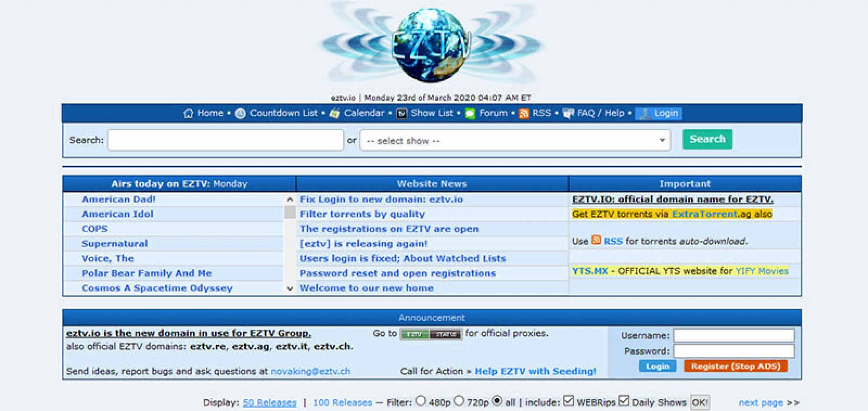Screen dimensions: 868x411
Task: Click the scroll down arrow in Airs today list
Action: (290, 288)
